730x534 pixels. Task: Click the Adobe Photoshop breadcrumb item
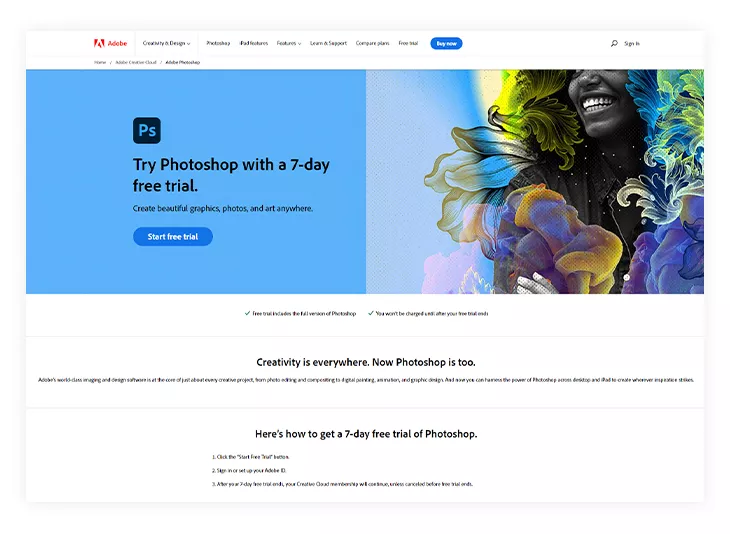[x=182, y=62]
